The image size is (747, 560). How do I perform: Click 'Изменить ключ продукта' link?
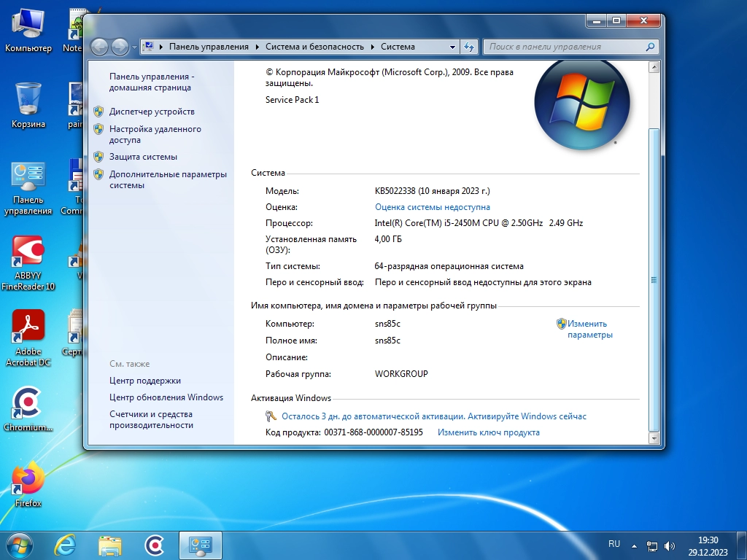click(x=488, y=432)
